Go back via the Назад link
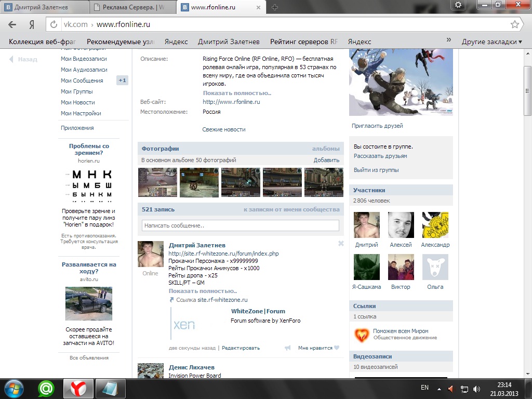532x399 pixels. point(23,59)
